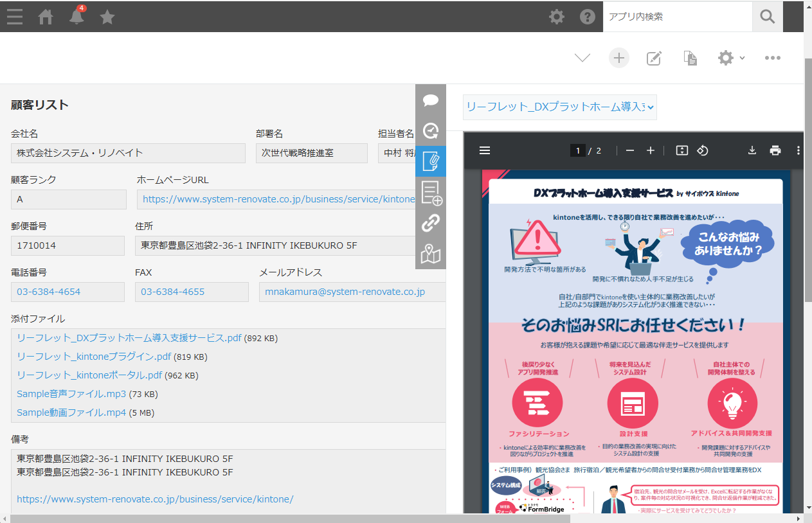Open notifications bell with 4 badge

pyautogui.click(x=77, y=15)
